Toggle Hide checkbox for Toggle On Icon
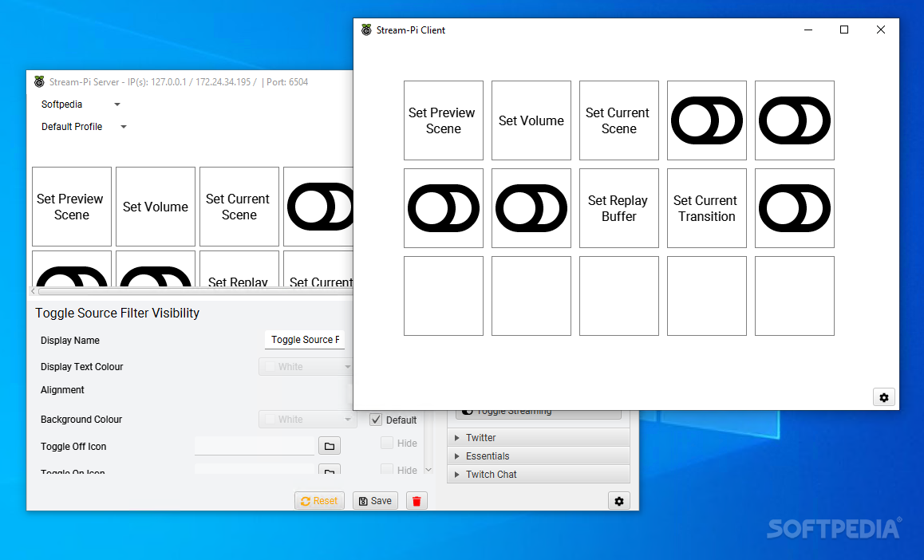Viewport: 924px width, 560px height. pyautogui.click(x=386, y=469)
